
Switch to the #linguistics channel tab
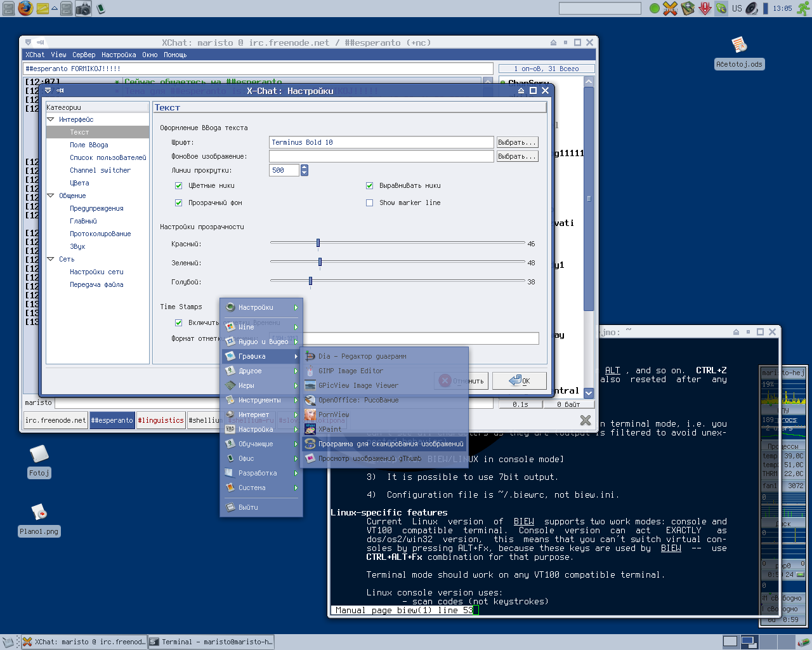tap(160, 420)
